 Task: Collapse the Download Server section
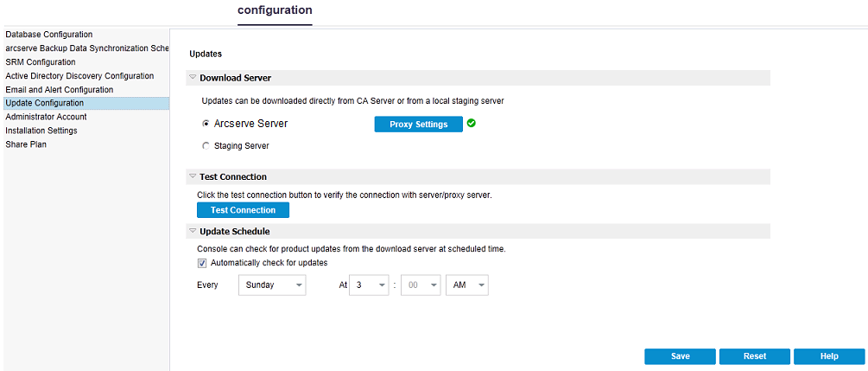[x=193, y=78]
